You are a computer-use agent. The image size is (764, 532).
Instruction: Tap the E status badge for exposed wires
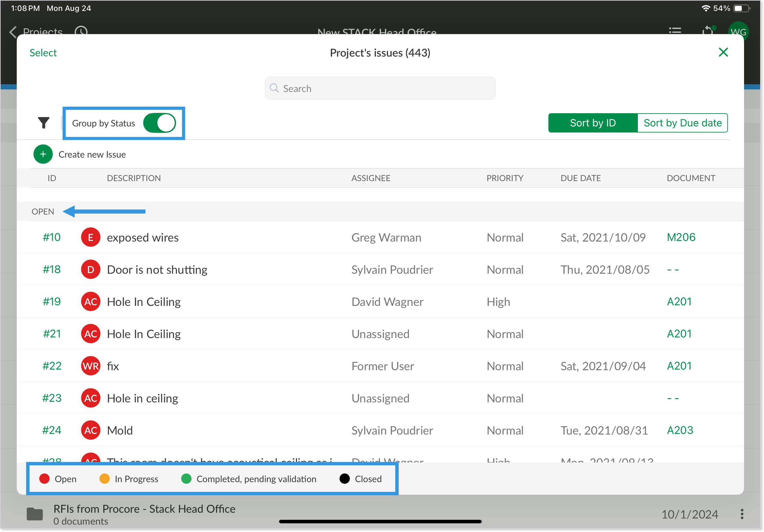90,237
